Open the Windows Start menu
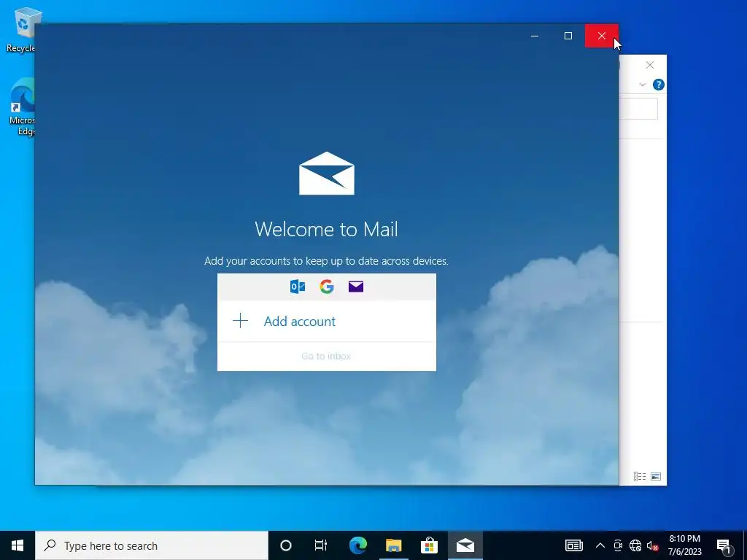747x560 pixels. [x=18, y=545]
